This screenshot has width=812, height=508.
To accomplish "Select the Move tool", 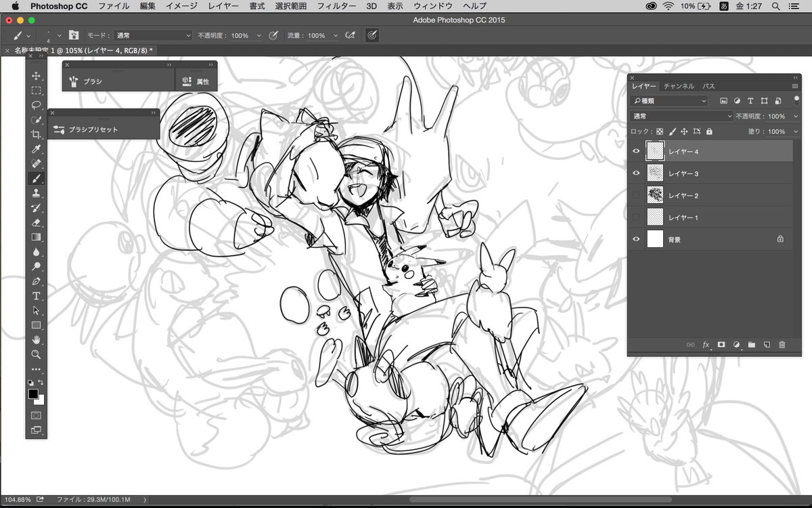I will tap(36, 76).
